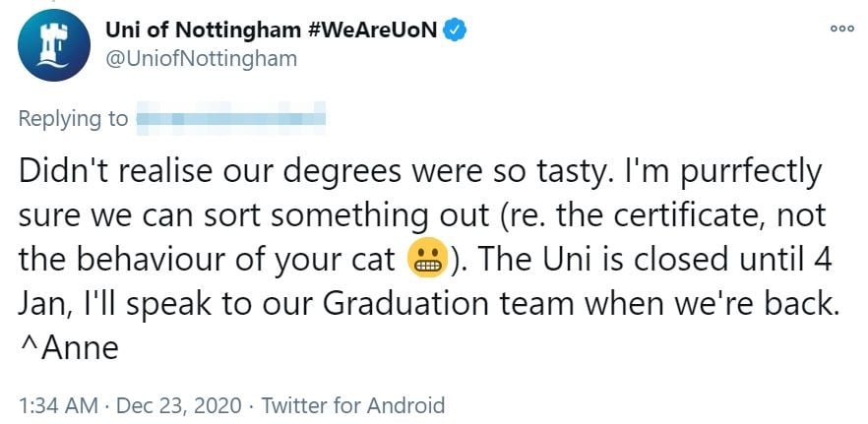868x424 pixels.
Task: Click the ^Anne signature line
Action: click(69, 349)
